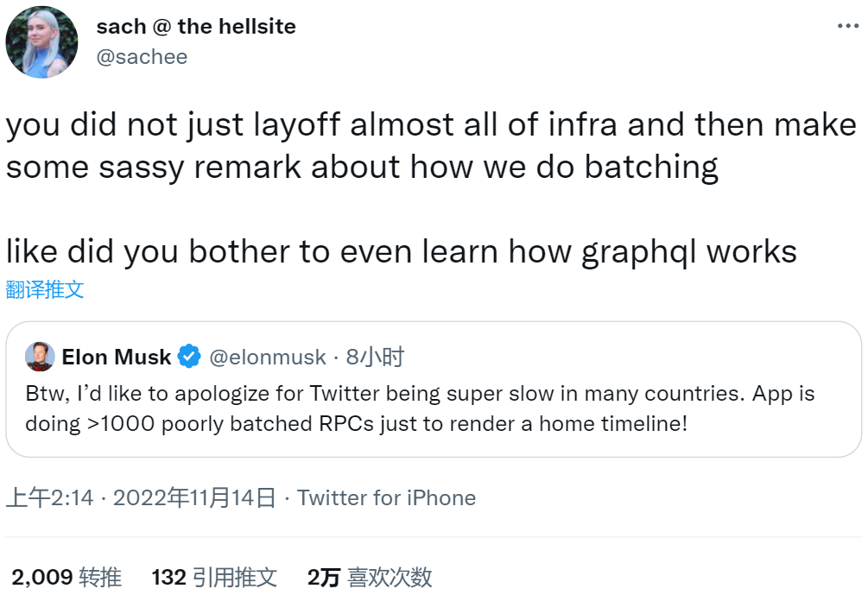Click the '8小时' timestamp in quoted tweet
Image resolution: width=868 pixels, height=595 pixels.
[x=375, y=357]
